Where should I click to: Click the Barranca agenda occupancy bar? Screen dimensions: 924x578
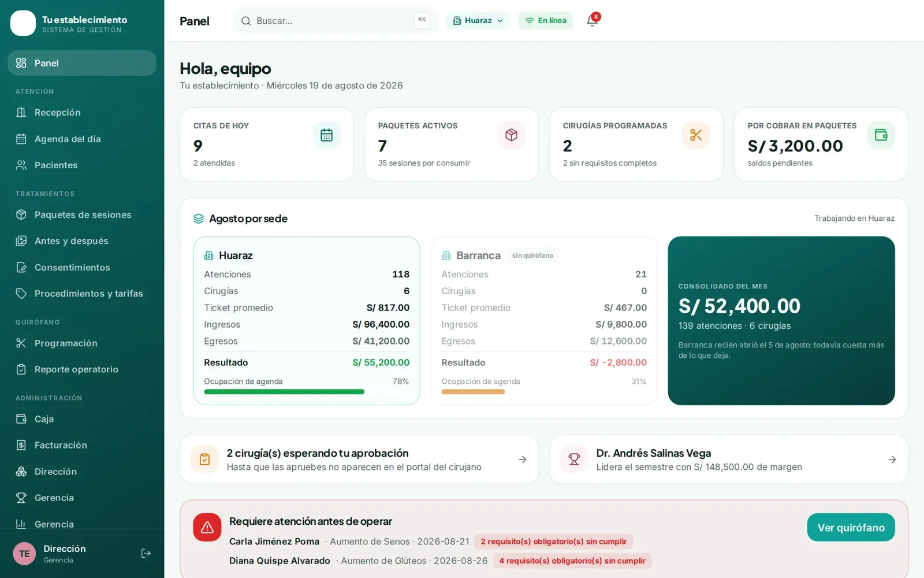(544, 392)
